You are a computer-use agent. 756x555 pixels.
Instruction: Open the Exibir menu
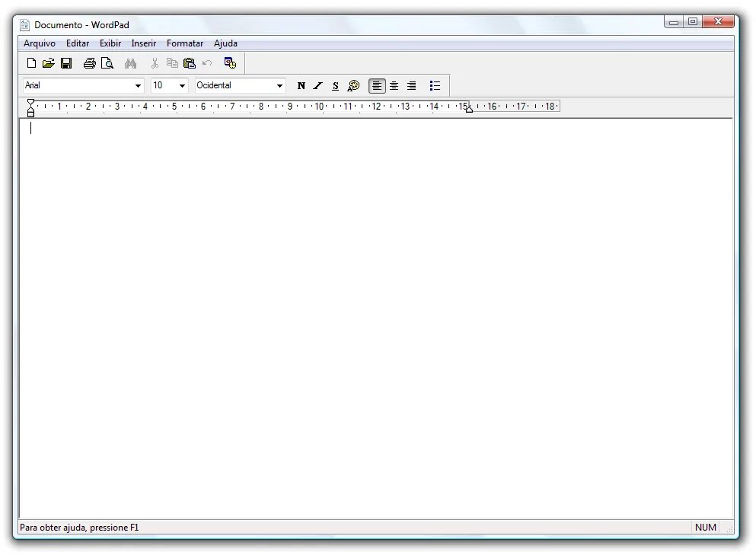coord(110,43)
